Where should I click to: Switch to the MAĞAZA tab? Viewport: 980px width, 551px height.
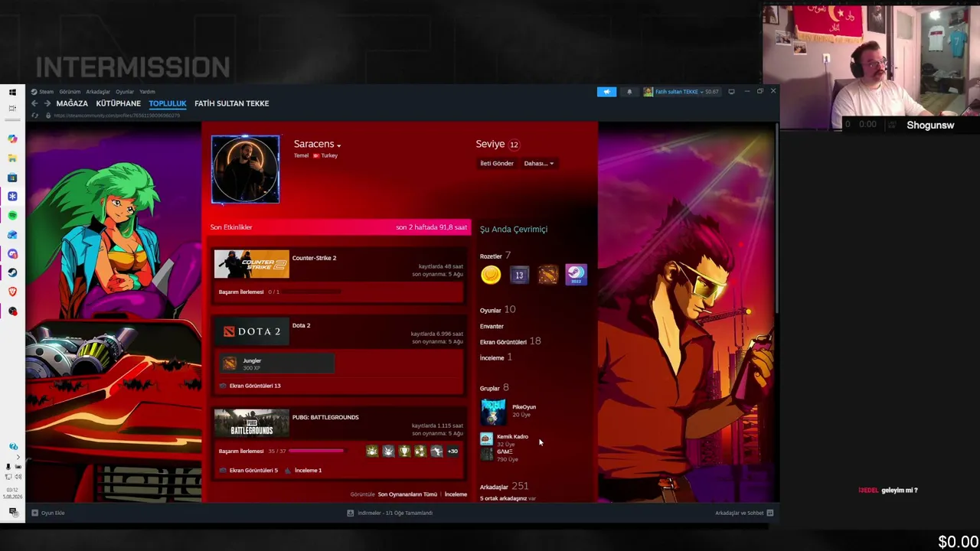pos(72,103)
